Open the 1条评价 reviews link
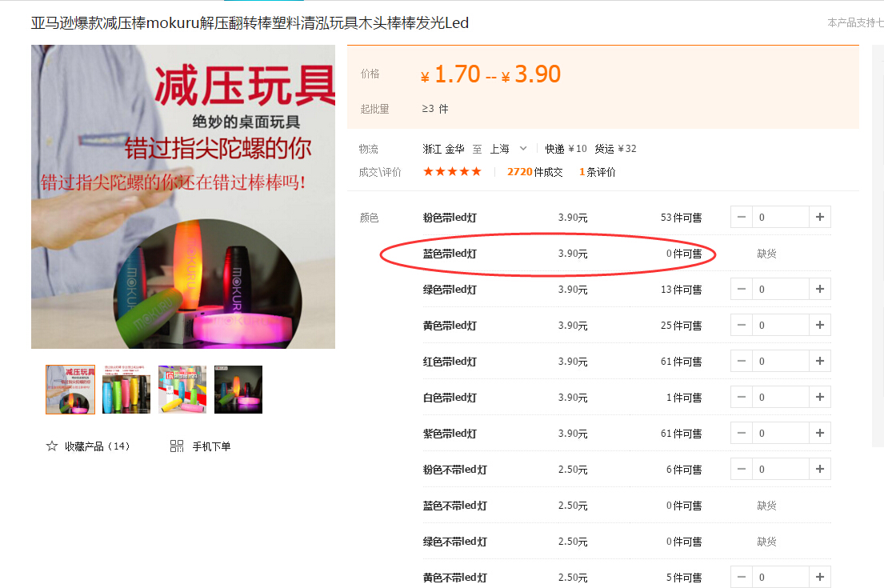 point(597,172)
